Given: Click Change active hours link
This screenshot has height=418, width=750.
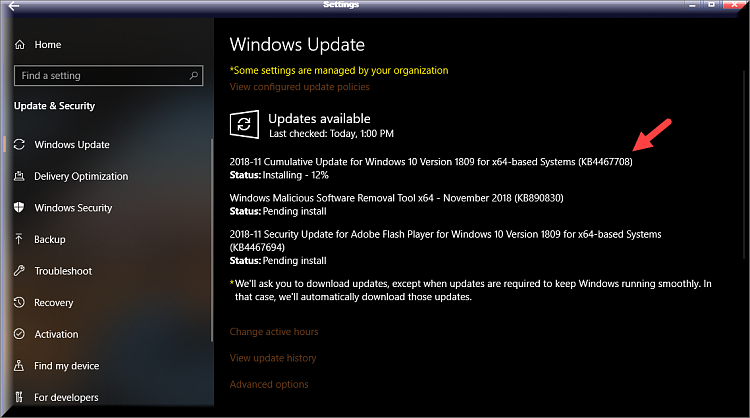Looking at the screenshot, I should click(x=274, y=331).
